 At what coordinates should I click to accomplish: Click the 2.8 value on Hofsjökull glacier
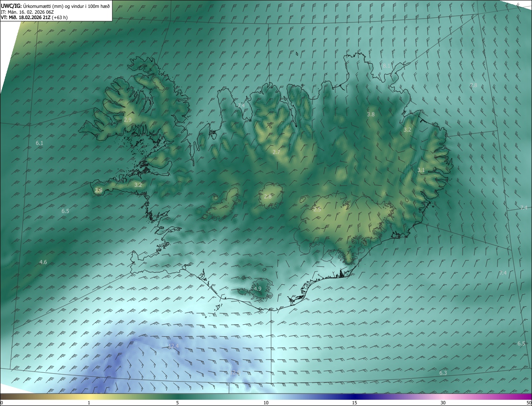click(268, 197)
